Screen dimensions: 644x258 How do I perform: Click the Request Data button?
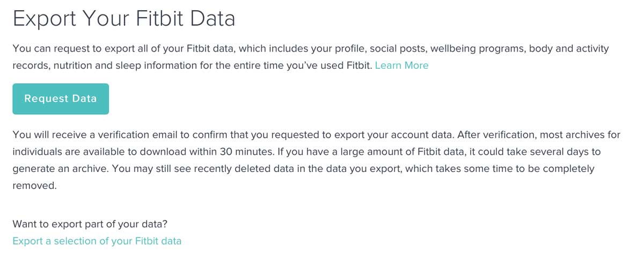[61, 99]
